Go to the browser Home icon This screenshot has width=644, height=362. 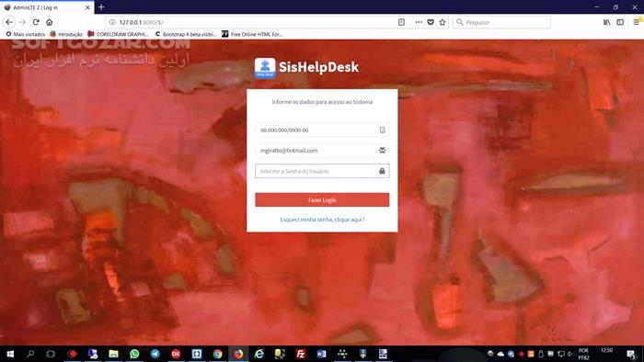pos(50,22)
